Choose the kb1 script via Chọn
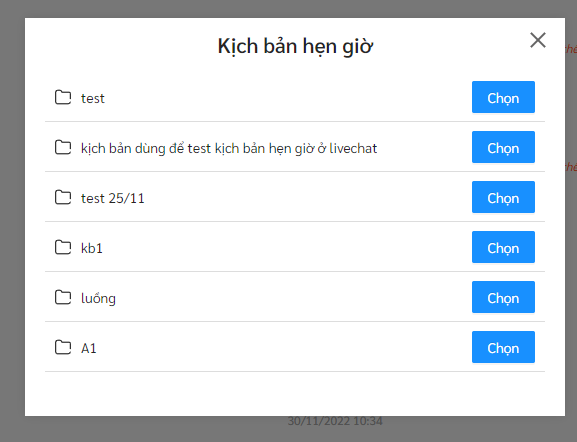Viewport: 577px width, 442px height. (x=503, y=247)
